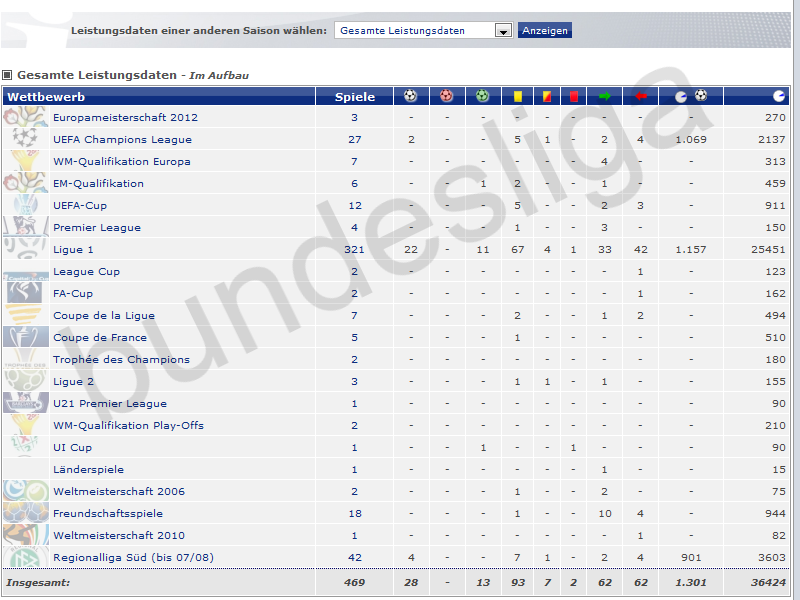The width and height of the screenshot is (800, 600).
Task: Click the red substituted-out arrow icon
Action: tap(641, 96)
